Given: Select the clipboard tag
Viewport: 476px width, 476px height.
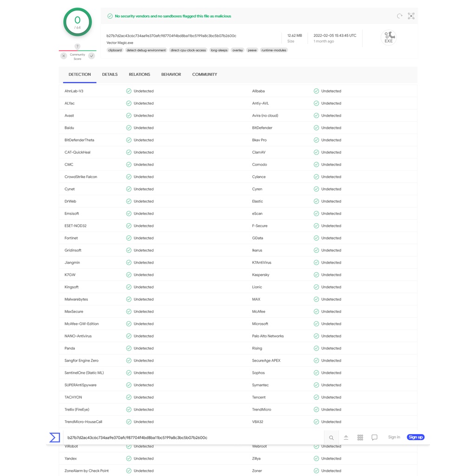Looking at the screenshot, I should (115, 50).
